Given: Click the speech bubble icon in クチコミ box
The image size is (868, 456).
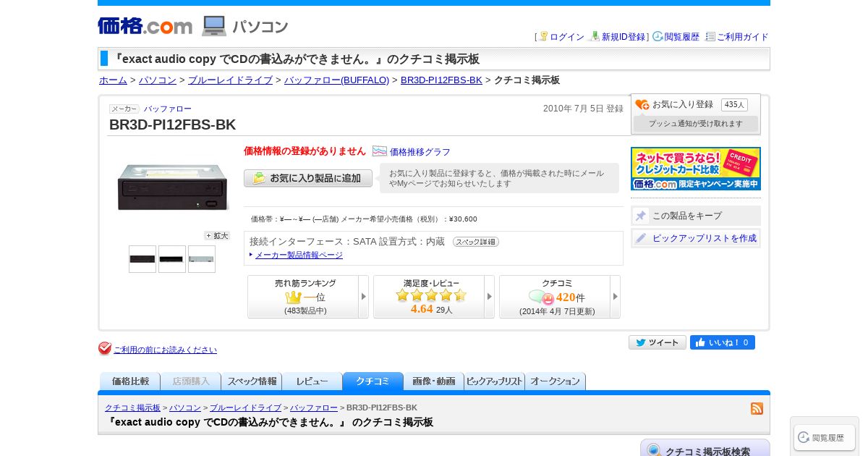Looking at the screenshot, I should point(541,297).
